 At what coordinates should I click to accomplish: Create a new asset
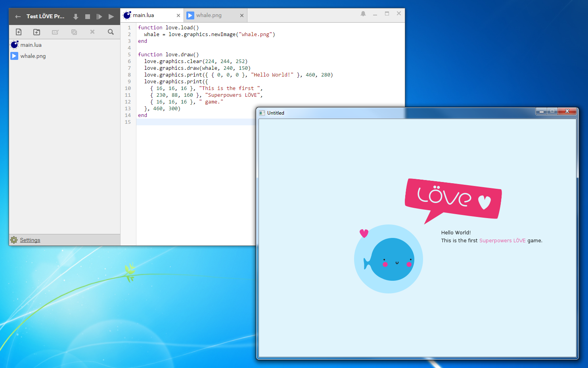tap(19, 32)
